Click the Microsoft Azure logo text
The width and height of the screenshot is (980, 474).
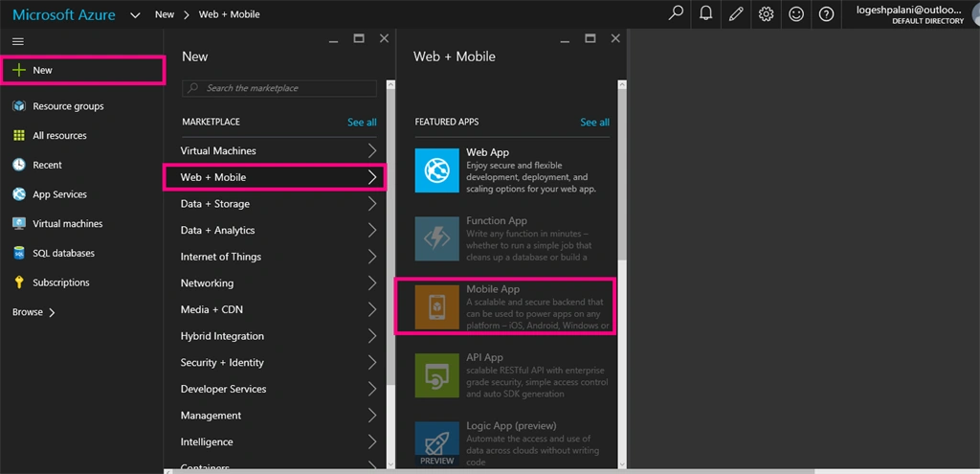click(64, 14)
